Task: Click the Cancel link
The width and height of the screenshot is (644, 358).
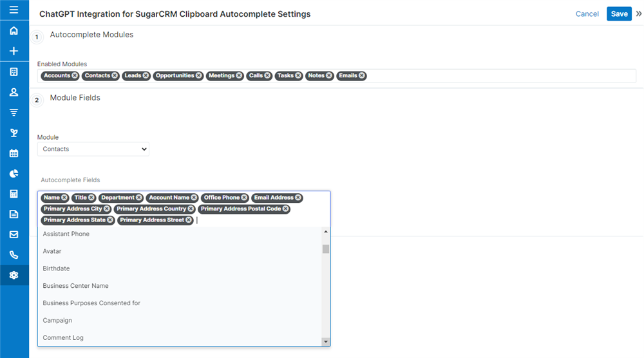Action: 587,14
